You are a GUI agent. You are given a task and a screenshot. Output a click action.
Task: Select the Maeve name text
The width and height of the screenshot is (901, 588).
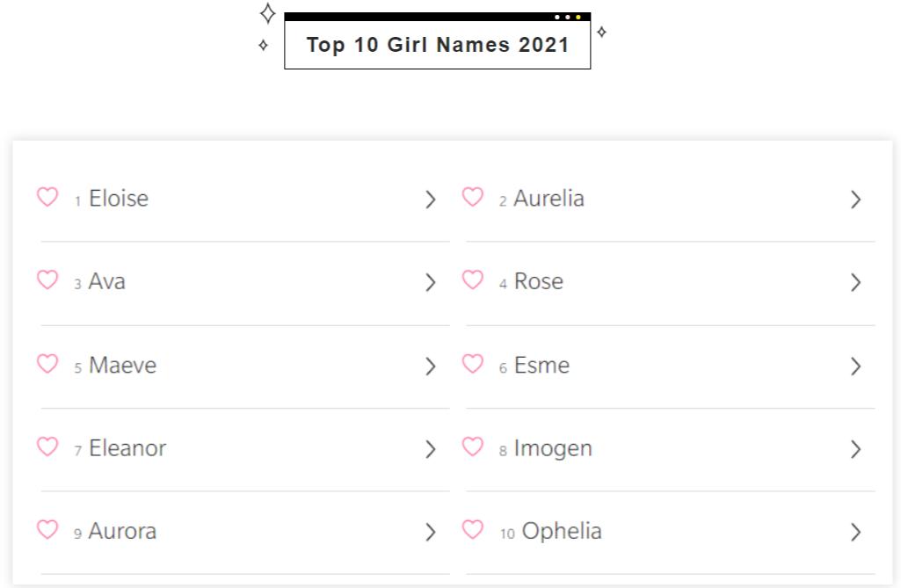click(x=122, y=366)
